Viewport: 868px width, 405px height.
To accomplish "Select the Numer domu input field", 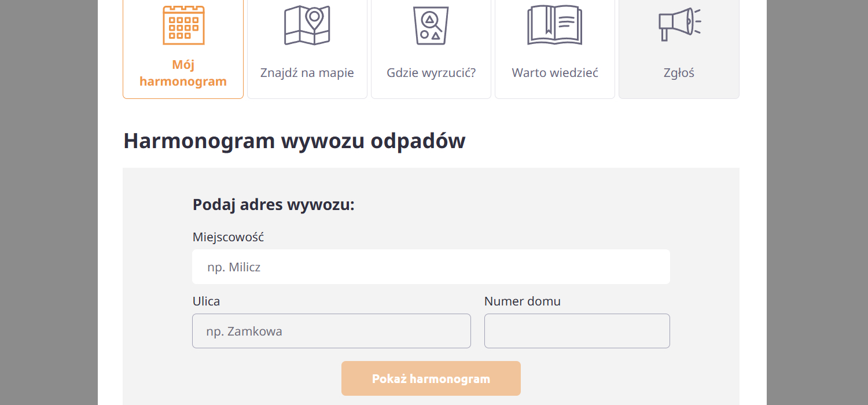I will pyautogui.click(x=576, y=330).
